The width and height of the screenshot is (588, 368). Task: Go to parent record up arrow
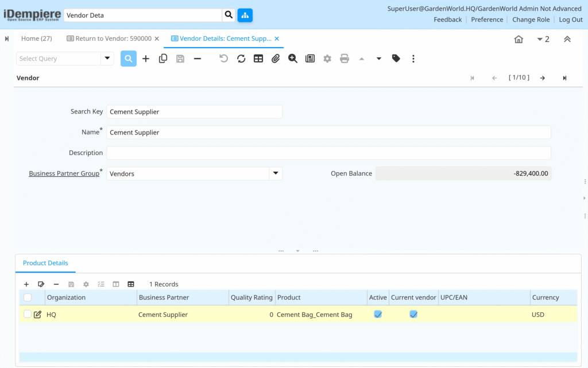point(362,59)
